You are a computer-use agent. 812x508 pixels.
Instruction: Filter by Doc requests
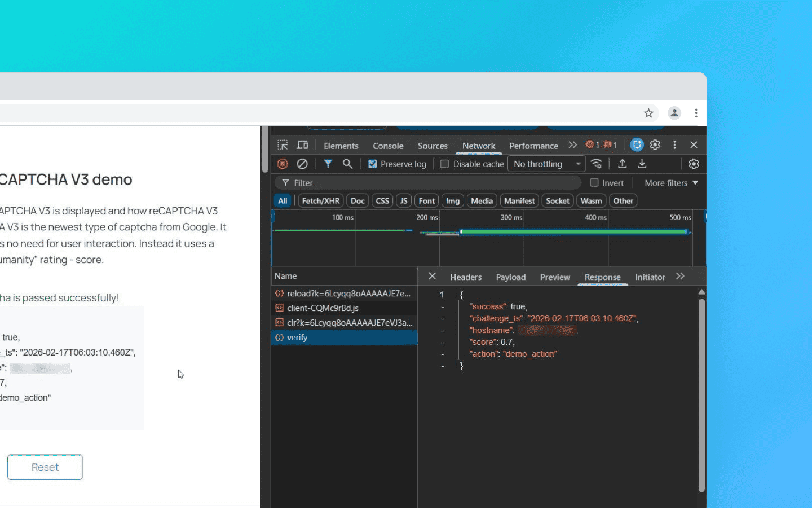click(x=358, y=201)
